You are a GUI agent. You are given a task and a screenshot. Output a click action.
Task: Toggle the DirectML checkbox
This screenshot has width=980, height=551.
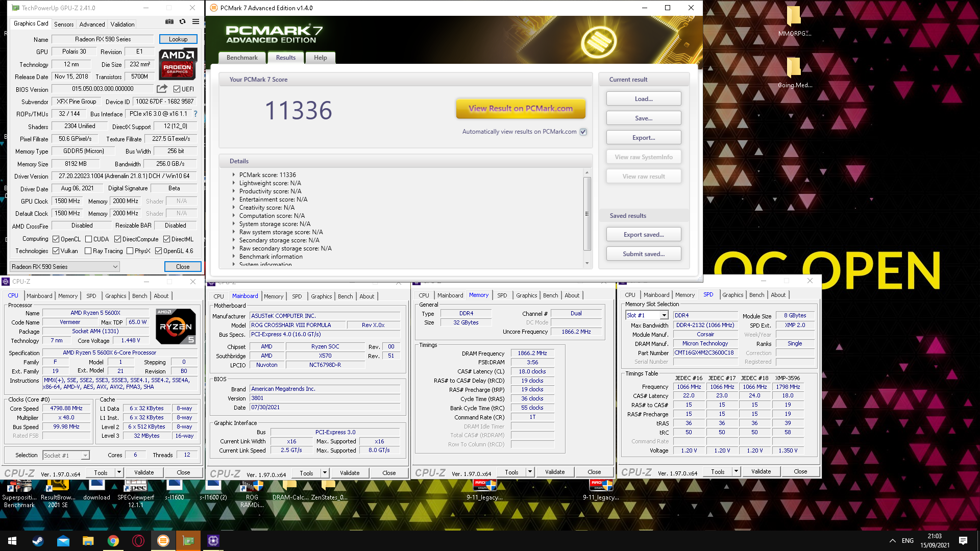pyautogui.click(x=167, y=239)
